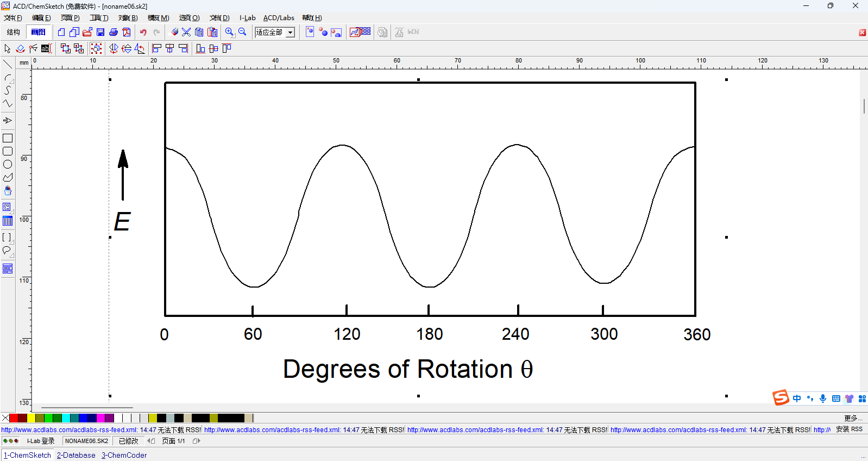Click the horizontal scrollbar thumb below the canvas

(87, 407)
